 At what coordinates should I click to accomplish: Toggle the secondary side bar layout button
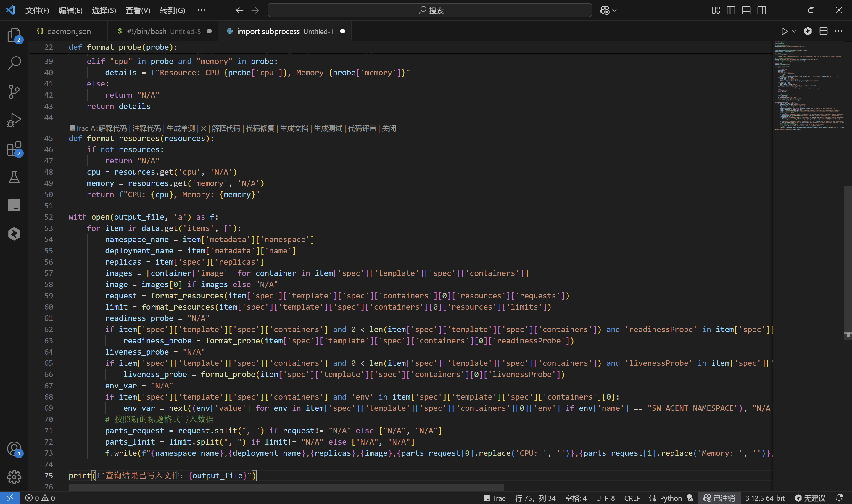[x=761, y=10]
